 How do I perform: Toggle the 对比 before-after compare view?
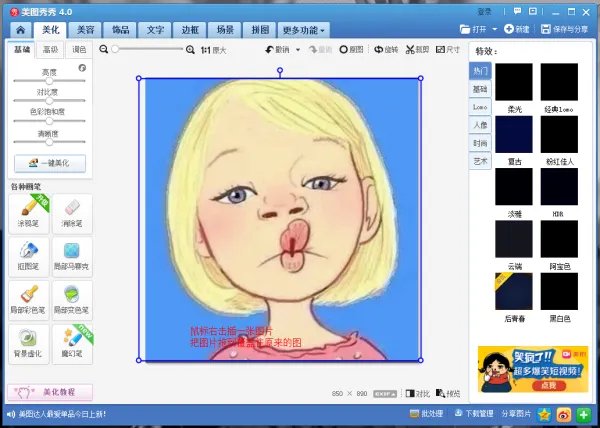[418, 393]
